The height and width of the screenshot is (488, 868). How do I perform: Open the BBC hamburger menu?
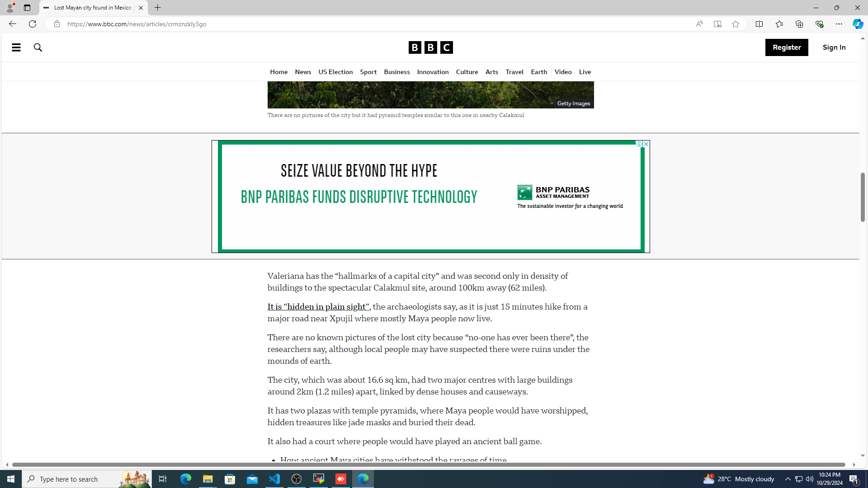[16, 47]
